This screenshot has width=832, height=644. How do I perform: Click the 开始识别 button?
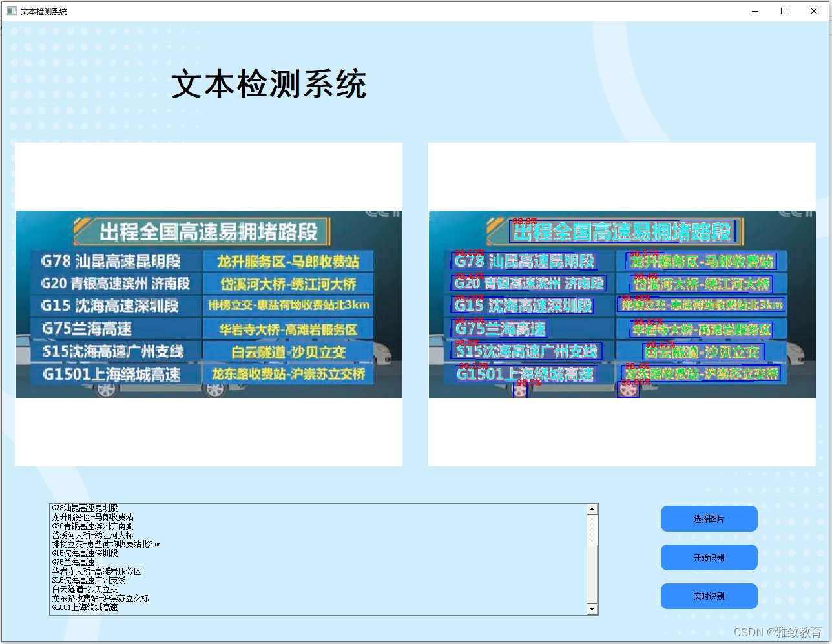[x=709, y=557]
